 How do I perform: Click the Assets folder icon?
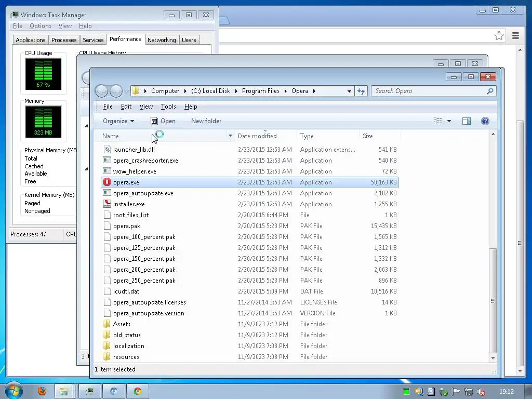click(x=107, y=324)
